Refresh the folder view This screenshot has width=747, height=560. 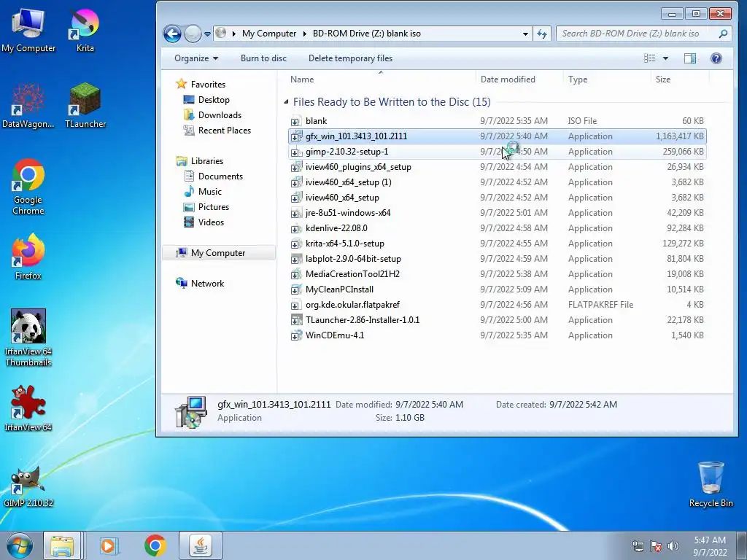click(542, 34)
